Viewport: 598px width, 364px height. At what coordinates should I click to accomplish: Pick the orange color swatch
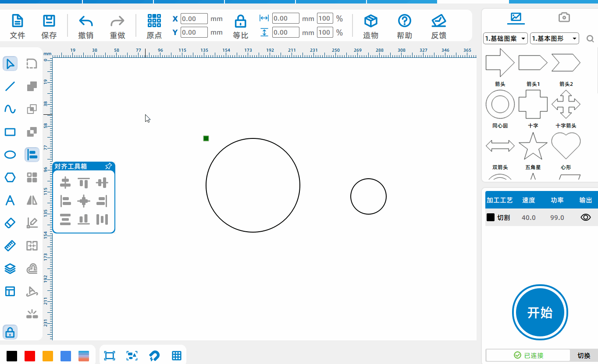[48, 356]
